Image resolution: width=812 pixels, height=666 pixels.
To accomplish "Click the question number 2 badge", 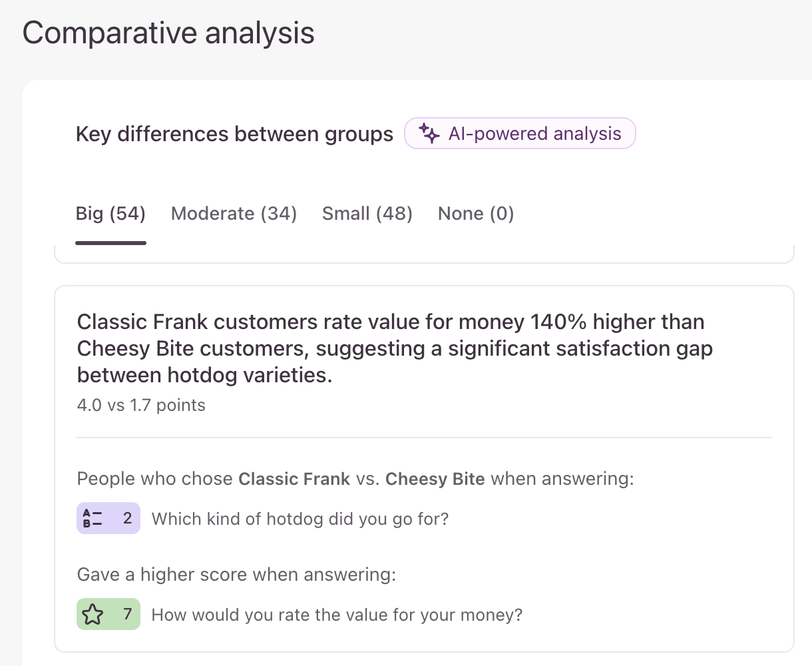I will pyautogui.click(x=108, y=518).
